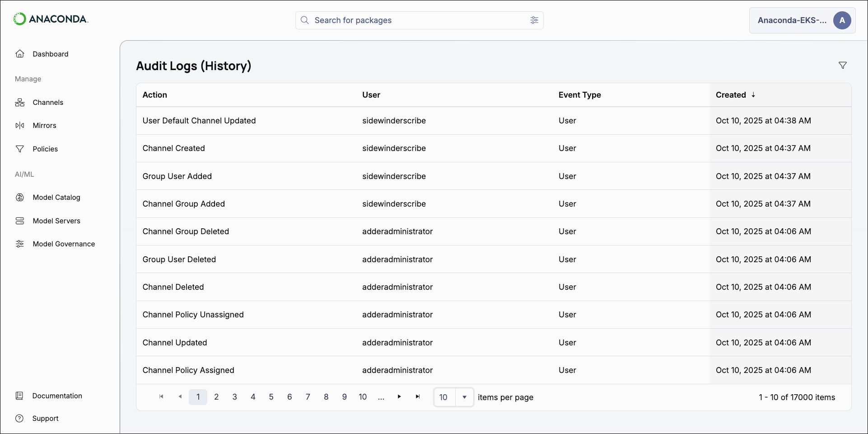Open search filter options in the search bar
Image resolution: width=868 pixels, height=434 pixels.
point(534,20)
